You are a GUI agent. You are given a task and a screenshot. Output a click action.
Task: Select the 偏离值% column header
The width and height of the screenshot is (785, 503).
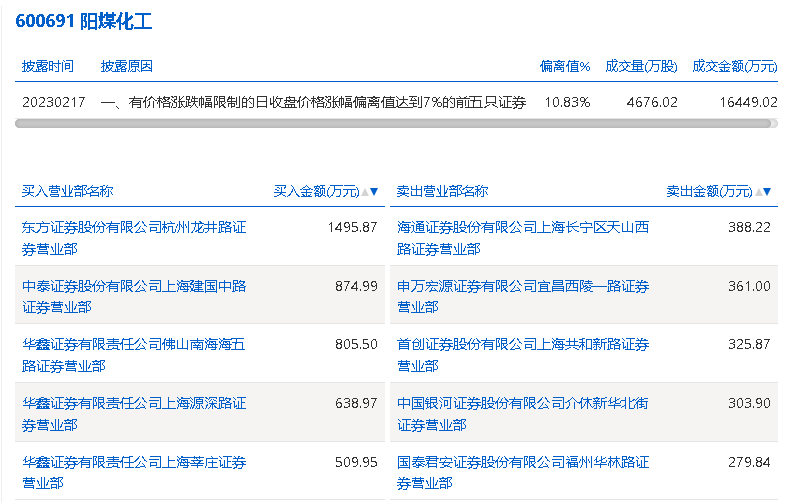(565, 66)
